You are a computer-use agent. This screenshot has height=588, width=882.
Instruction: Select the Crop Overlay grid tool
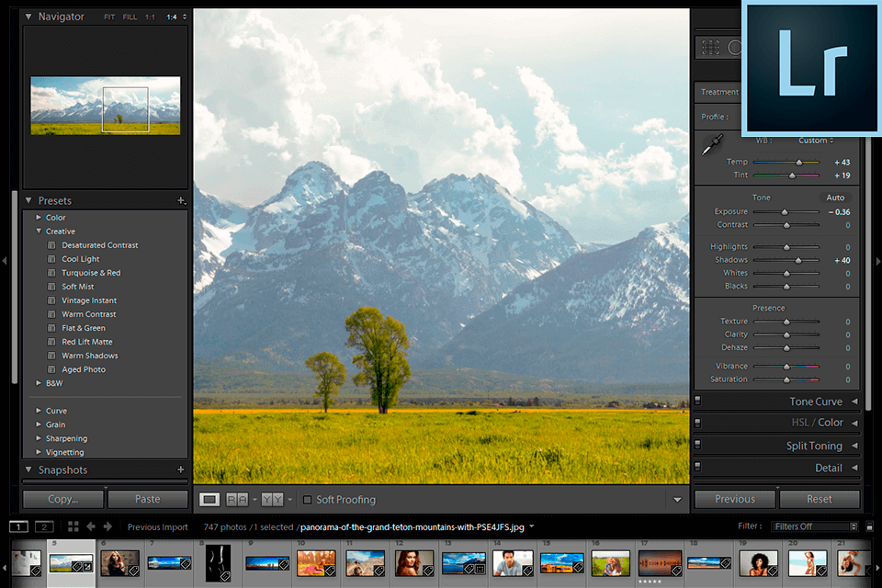pyautogui.click(x=710, y=47)
